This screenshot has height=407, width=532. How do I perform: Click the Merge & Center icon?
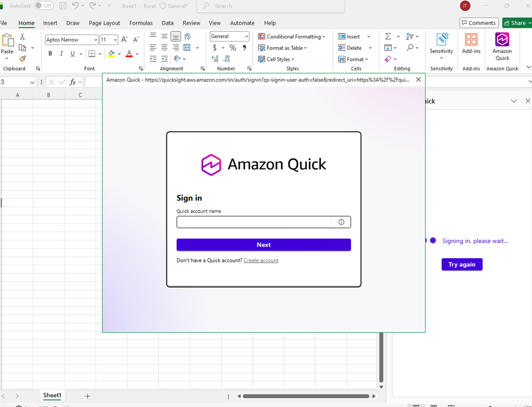(x=187, y=47)
